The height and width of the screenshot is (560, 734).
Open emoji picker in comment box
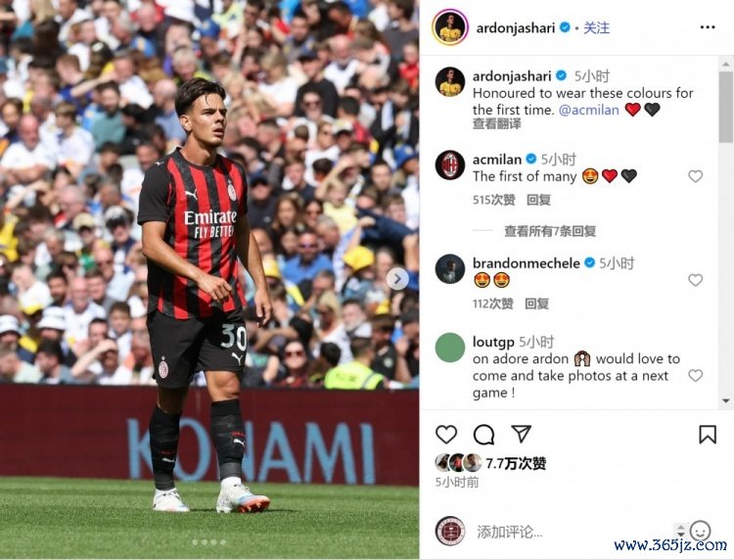point(700,531)
